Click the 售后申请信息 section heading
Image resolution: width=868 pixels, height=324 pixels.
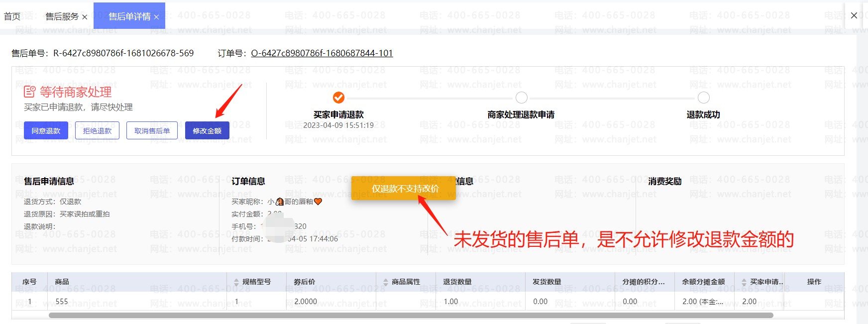click(49, 181)
